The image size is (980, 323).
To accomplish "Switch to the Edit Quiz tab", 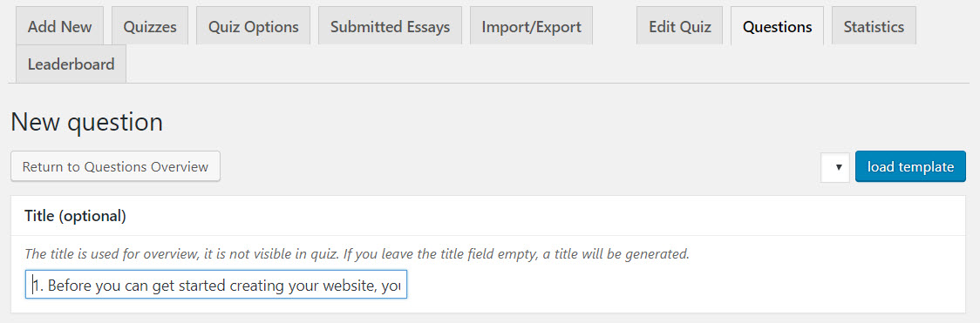I will 680,26.
